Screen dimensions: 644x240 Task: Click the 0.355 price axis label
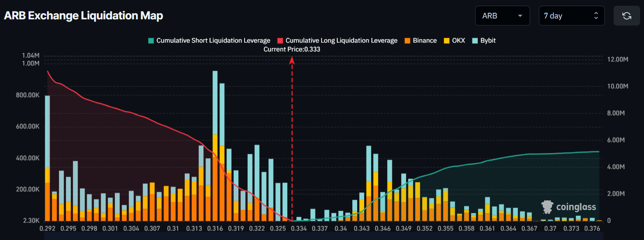click(446, 229)
